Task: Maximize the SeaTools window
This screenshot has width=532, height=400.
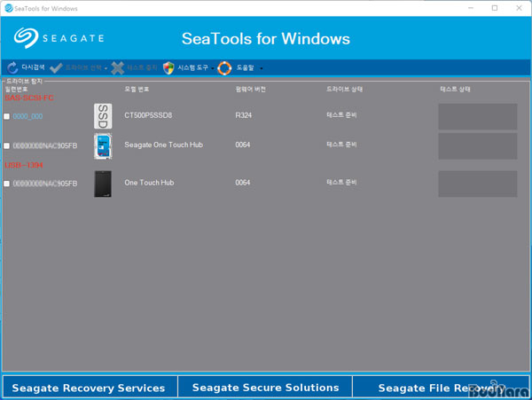Action: pos(495,8)
